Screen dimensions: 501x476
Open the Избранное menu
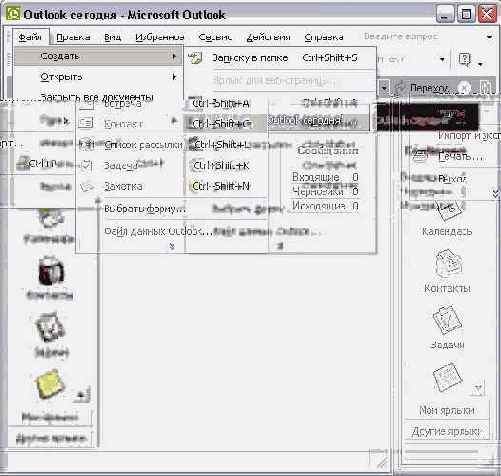[160, 37]
